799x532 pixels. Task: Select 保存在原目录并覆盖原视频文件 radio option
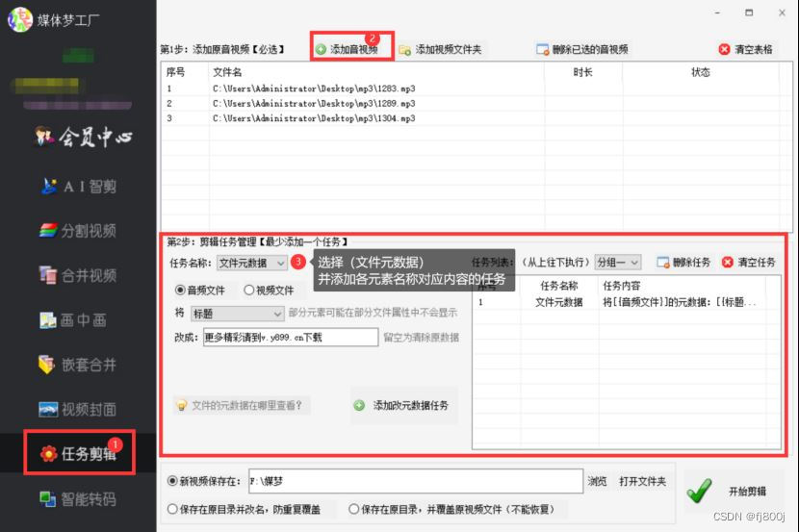pyautogui.click(x=353, y=509)
